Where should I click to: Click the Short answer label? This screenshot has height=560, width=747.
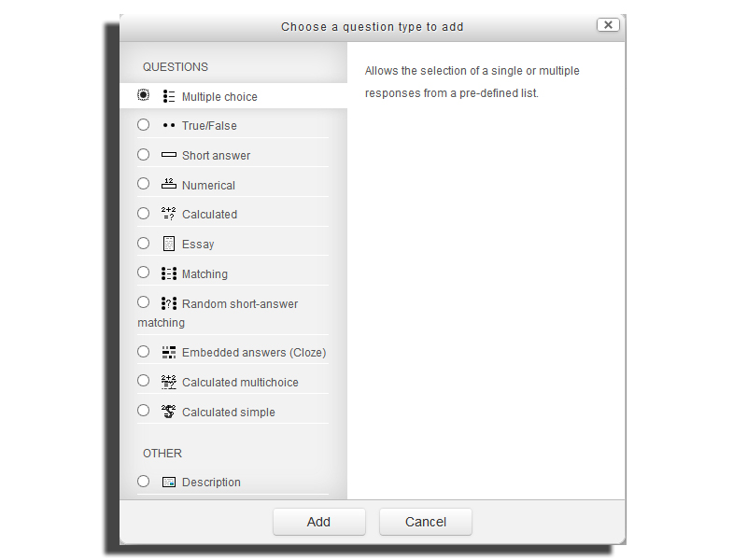(x=216, y=156)
